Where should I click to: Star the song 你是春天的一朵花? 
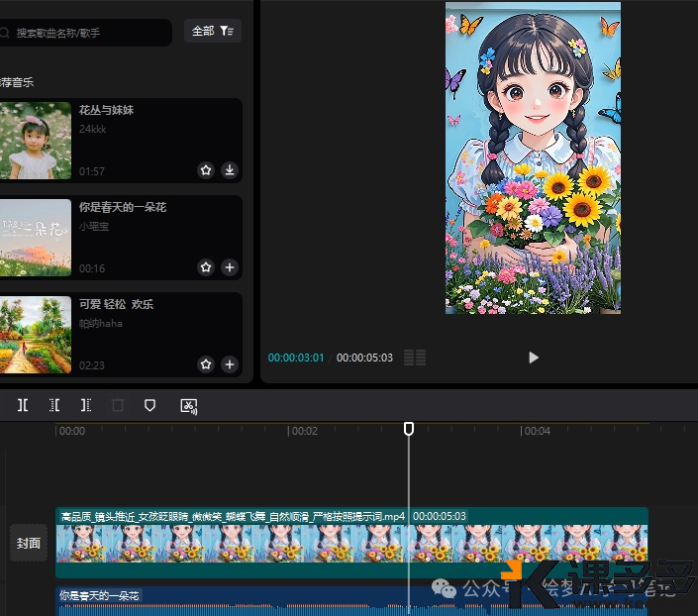click(206, 267)
